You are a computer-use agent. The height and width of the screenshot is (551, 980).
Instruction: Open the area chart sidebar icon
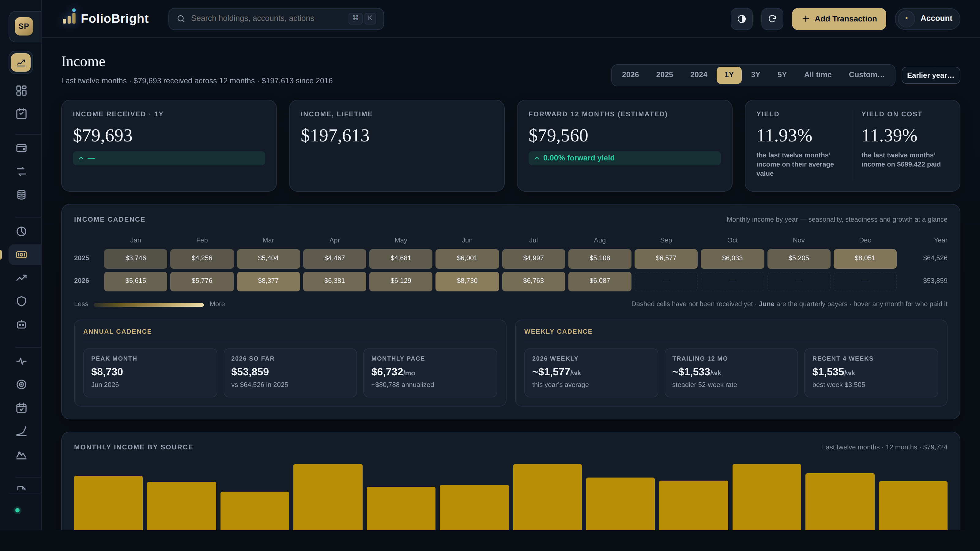click(21, 455)
